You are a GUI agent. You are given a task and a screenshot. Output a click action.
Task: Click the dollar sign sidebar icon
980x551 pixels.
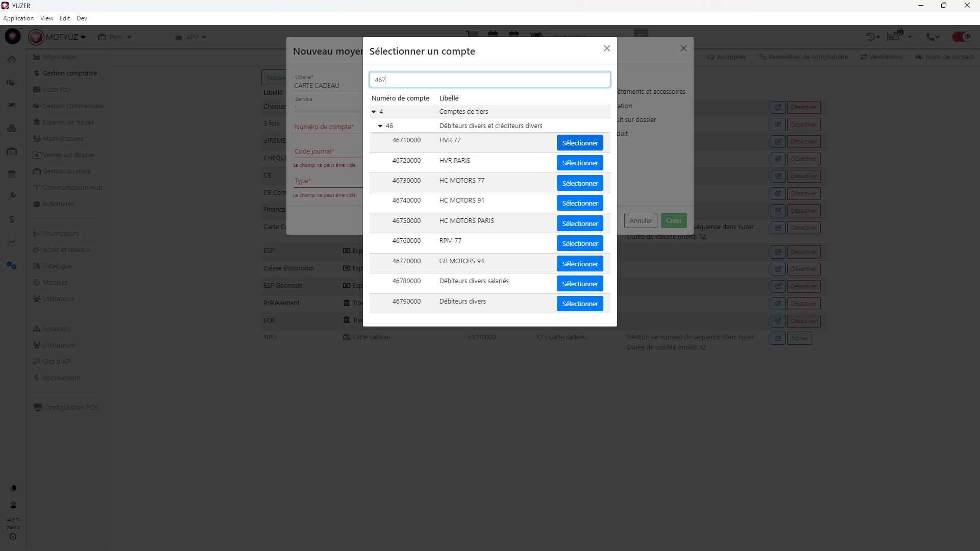coord(12,219)
